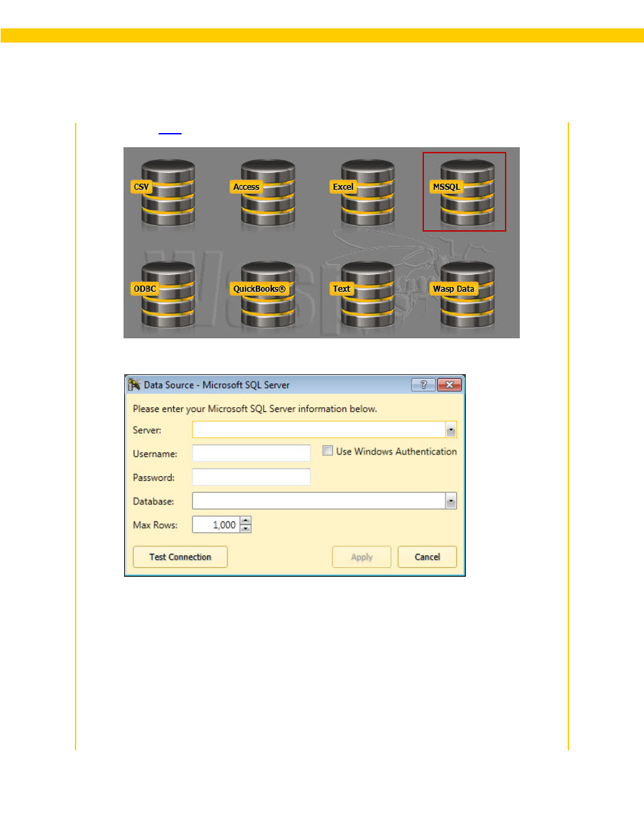This screenshot has width=644, height=834.
Task: Expand the Server dropdown arrow
Action: coord(451,430)
